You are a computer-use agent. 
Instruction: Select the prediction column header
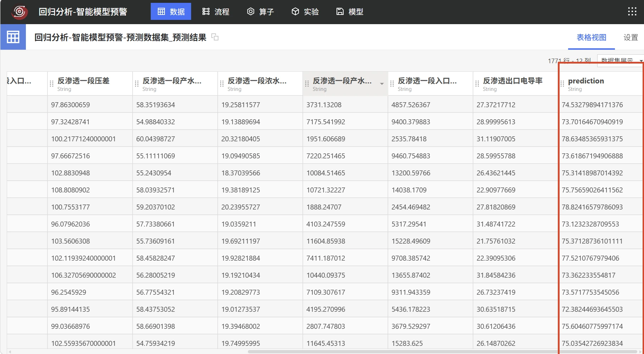601,84
